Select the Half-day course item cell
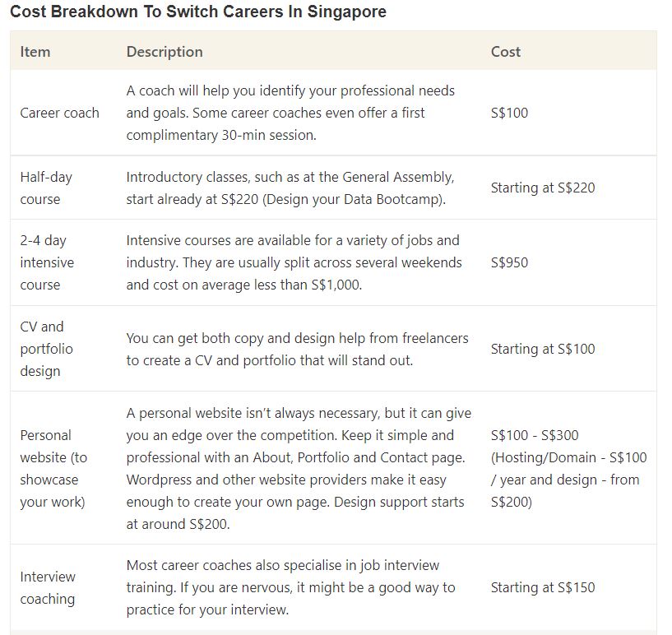 [41, 188]
